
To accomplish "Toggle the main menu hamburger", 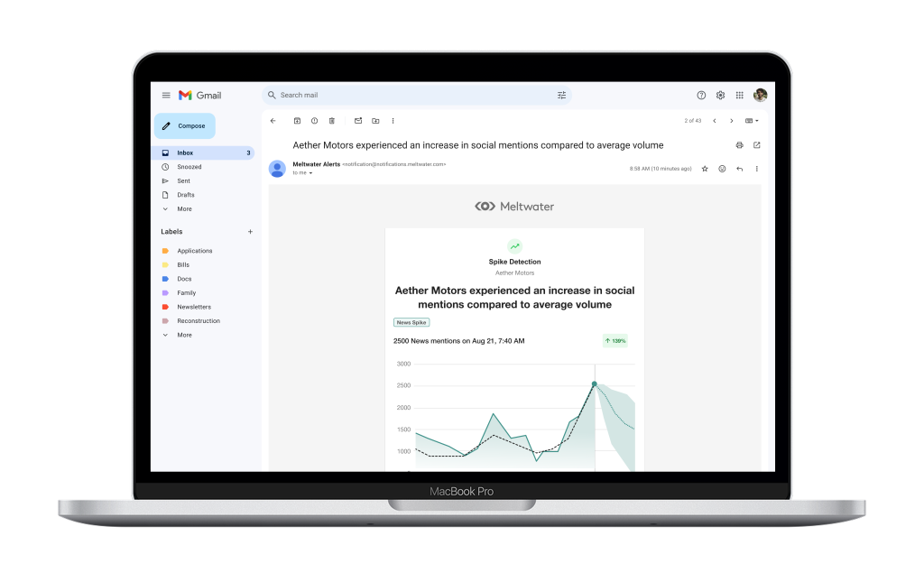I will pyautogui.click(x=166, y=96).
